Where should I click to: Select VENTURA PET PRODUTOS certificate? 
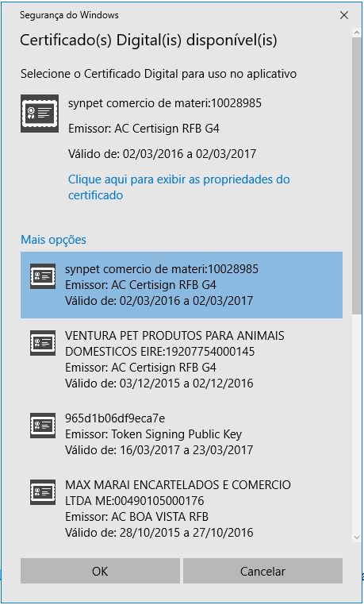pyautogui.click(x=182, y=359)
